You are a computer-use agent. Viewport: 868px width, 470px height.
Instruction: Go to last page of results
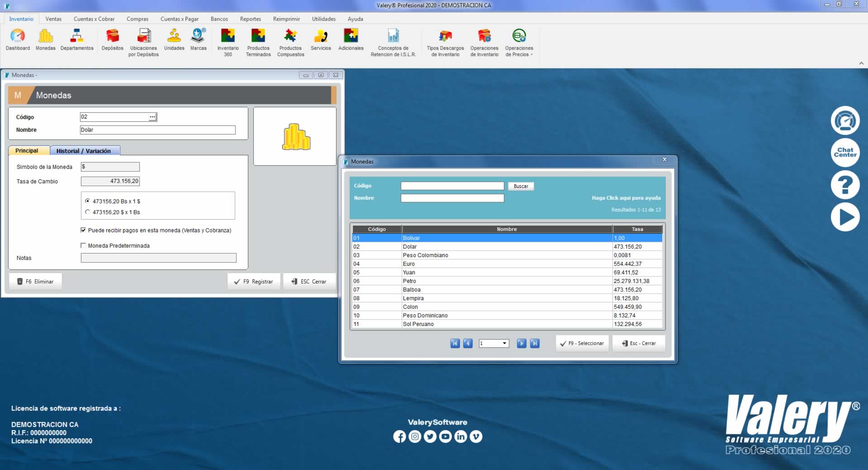click(535, 343)
